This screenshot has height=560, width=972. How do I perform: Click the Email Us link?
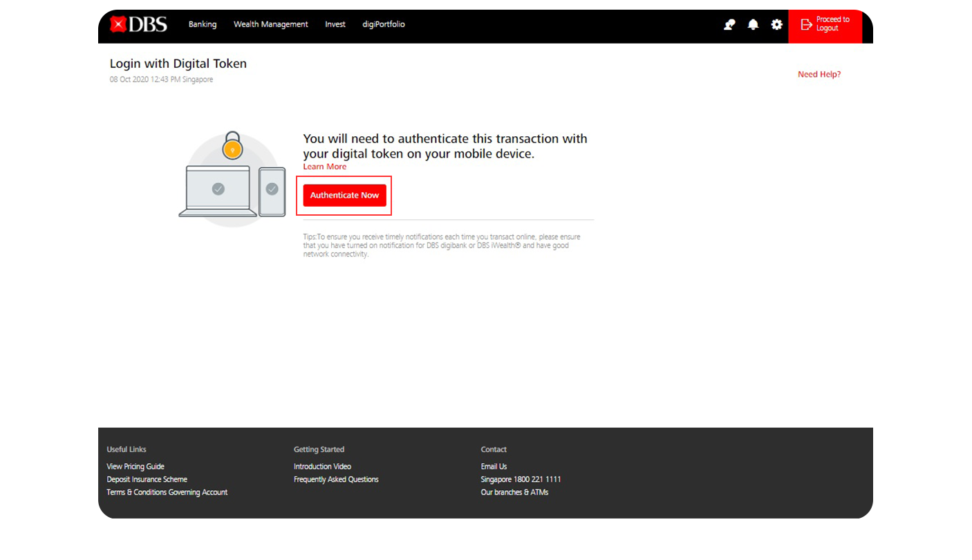click(x=494, y=467)
